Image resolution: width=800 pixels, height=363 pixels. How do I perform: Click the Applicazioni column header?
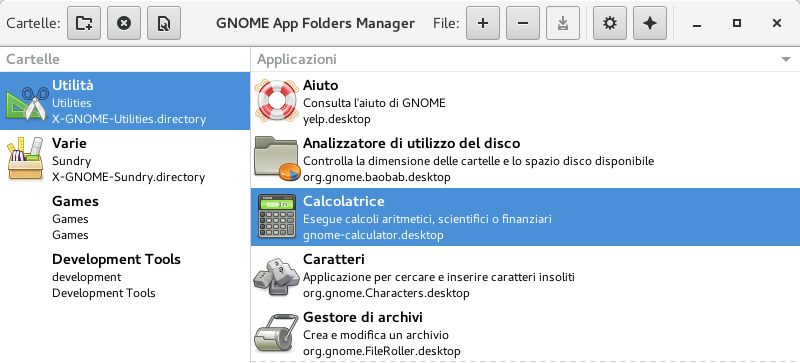(x=525, y=59)
